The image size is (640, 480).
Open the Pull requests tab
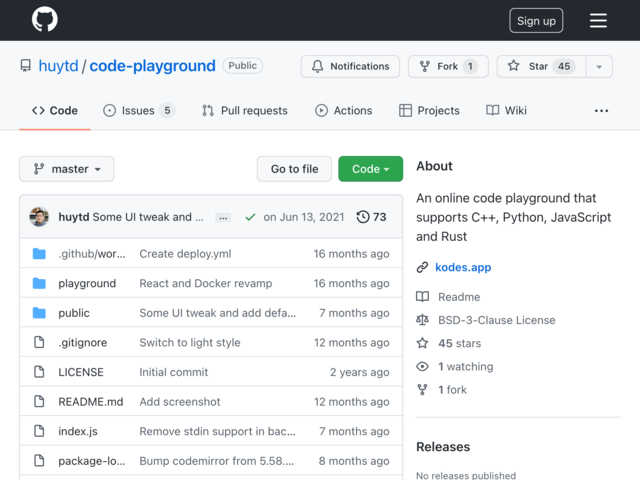tap(244, 111)
